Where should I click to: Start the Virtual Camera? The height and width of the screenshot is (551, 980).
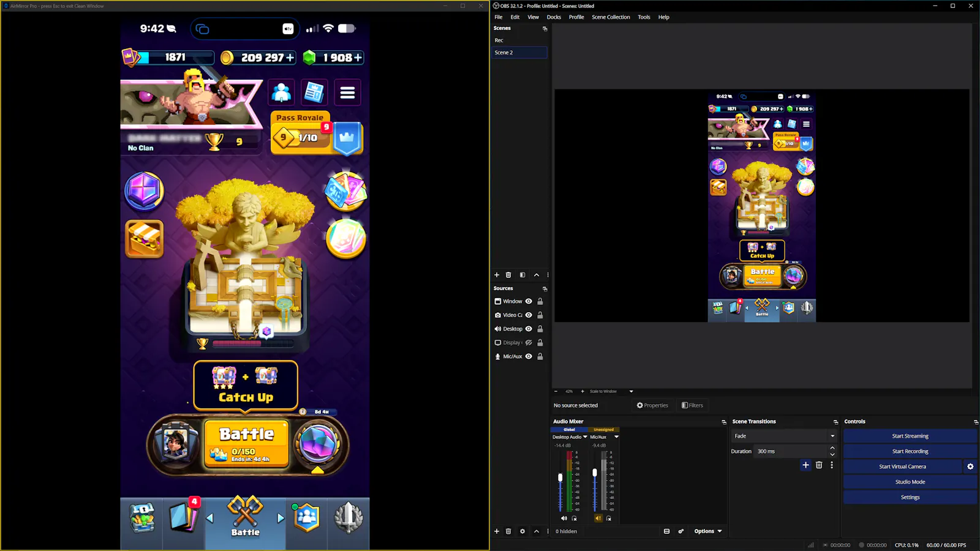point(903,467)
